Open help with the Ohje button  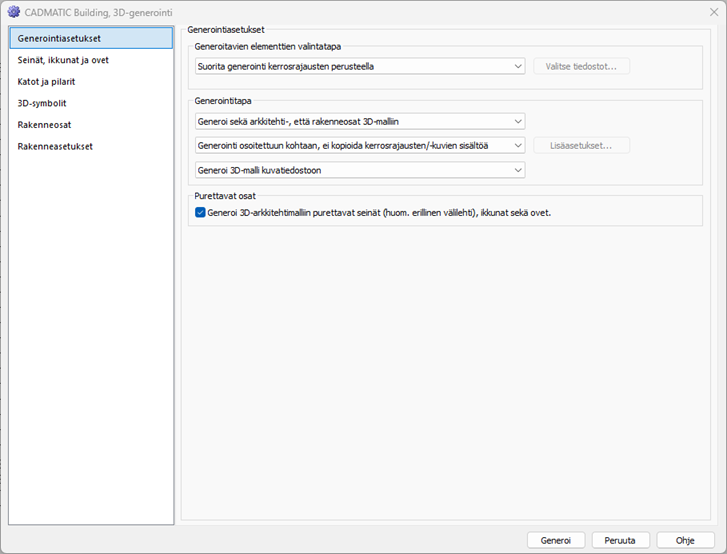(685, 540)
